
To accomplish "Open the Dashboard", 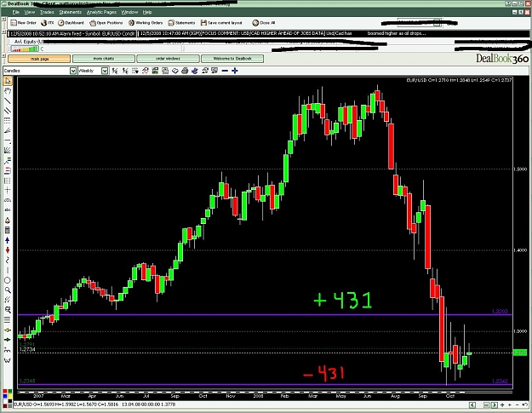I will click(x=71, y=23).
